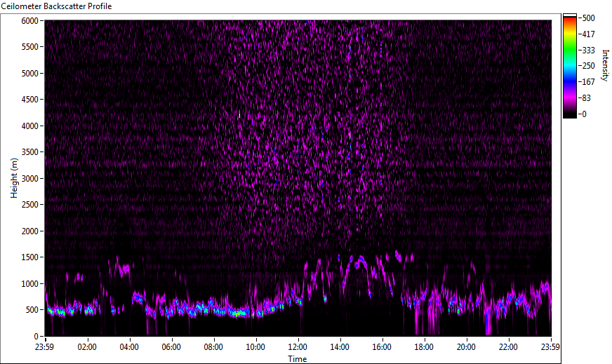612x364 pixels.
Task: Click the 1000 height axis value
Action: click(29, 283)
